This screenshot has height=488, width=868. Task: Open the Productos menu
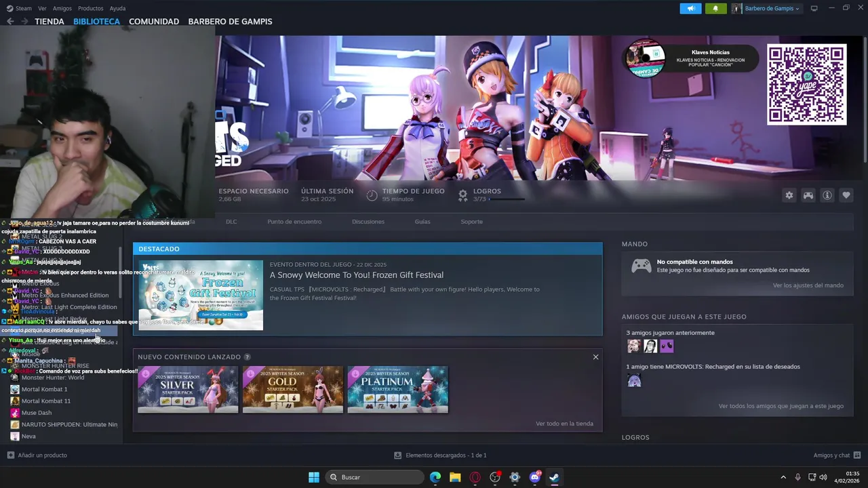click(91, 8)
